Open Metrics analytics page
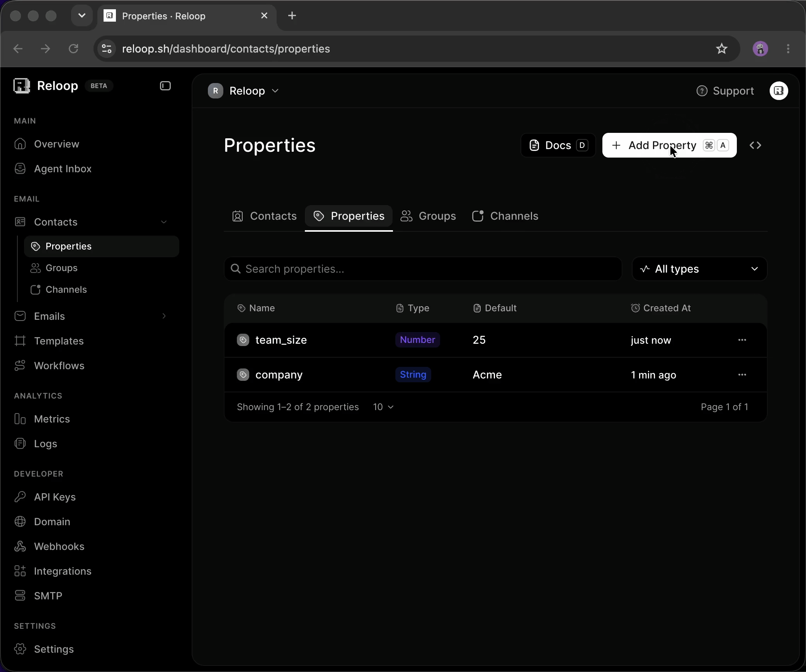Viewport: 806px width, 672px height. [x=52, y=419]
